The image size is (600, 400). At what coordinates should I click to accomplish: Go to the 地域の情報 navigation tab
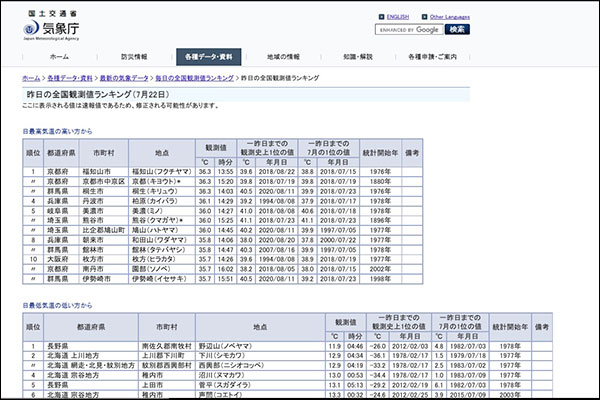284,57
